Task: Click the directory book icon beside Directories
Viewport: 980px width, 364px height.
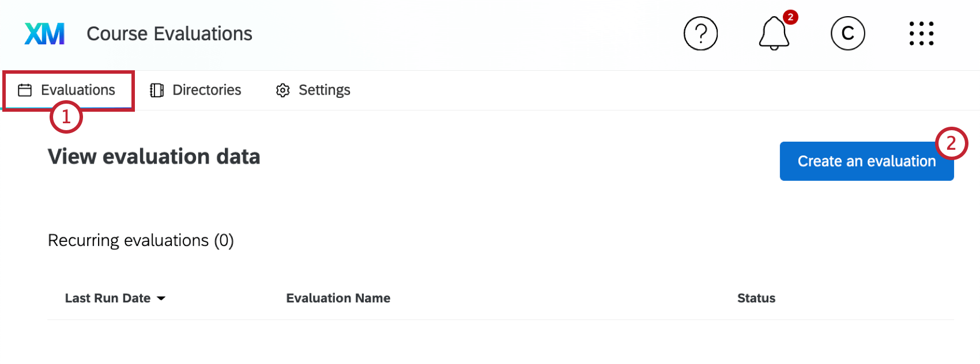Action: [x=156, y=90]
